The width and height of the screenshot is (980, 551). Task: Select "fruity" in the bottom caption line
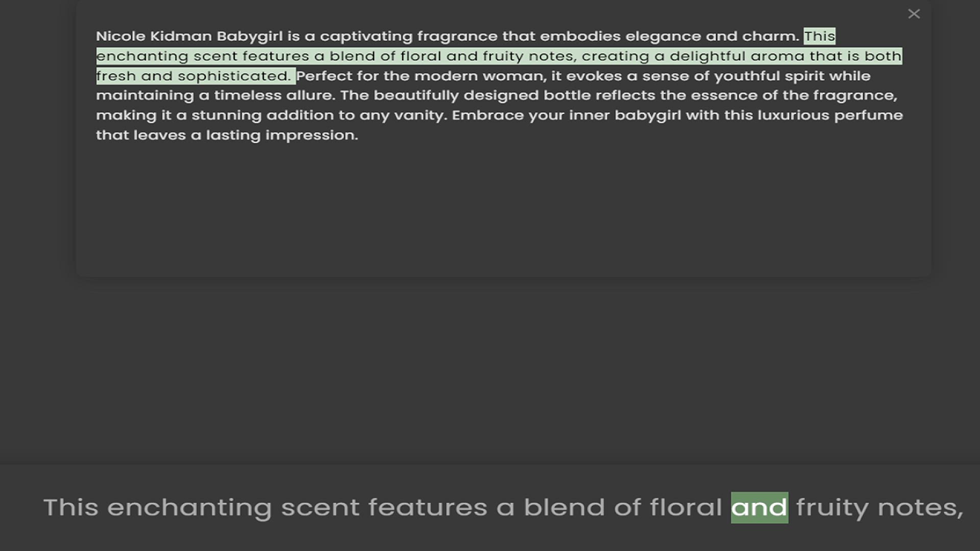tap(832, 509)
